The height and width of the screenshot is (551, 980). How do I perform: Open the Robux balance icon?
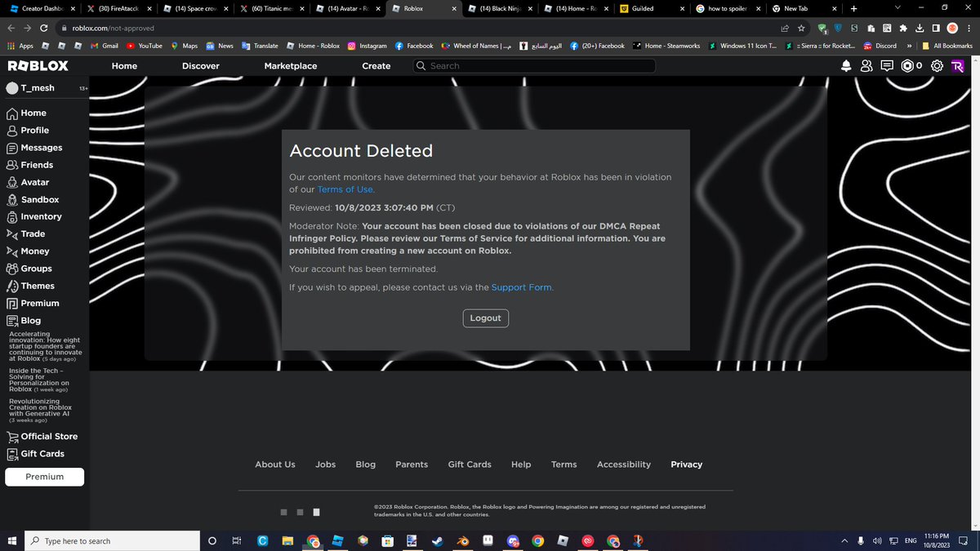point(907,66)
